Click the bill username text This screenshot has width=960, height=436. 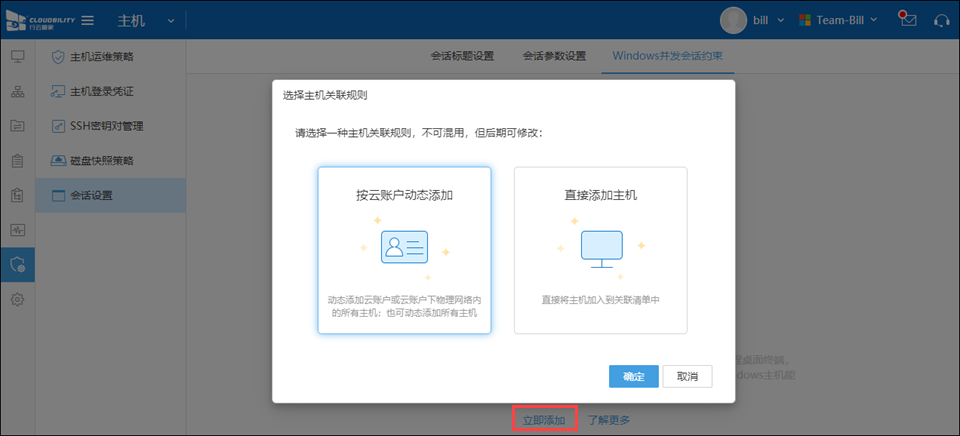tap(761, 20)
